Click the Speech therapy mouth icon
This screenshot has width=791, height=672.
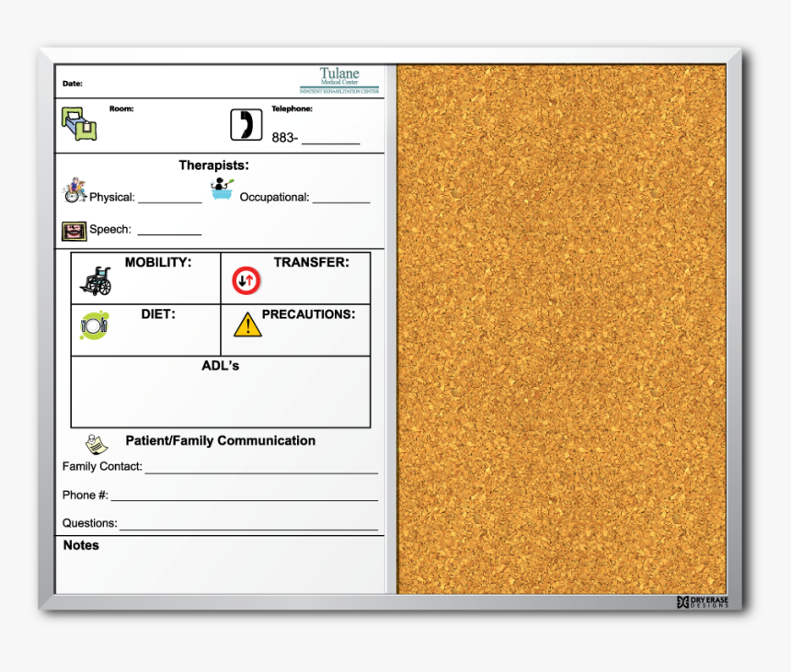pos(74,231)
